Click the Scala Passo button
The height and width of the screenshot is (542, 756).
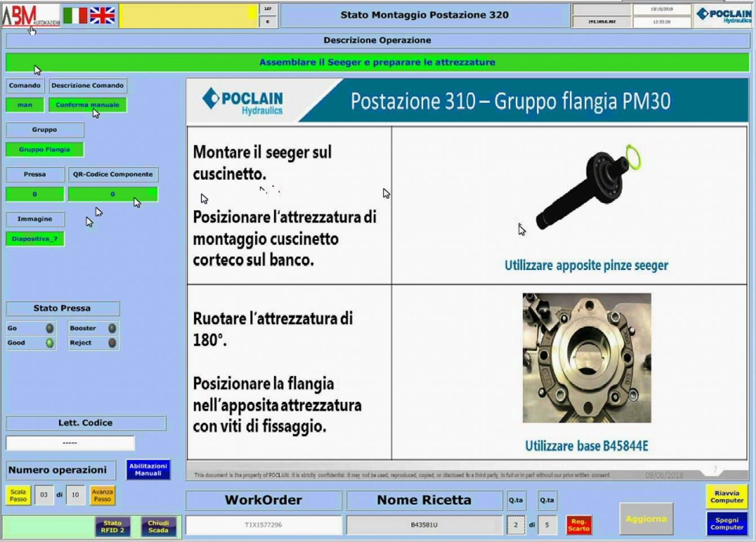point(18,495)
